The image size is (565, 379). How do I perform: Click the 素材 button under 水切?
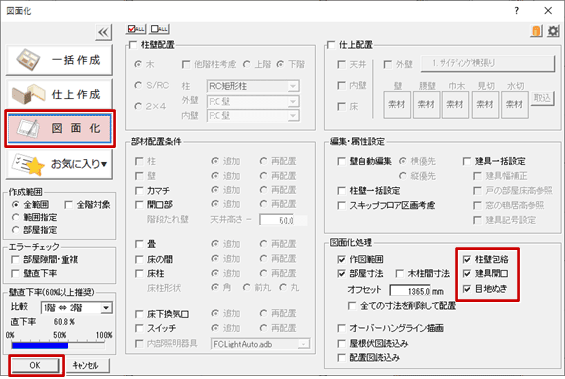coord(515,104)
